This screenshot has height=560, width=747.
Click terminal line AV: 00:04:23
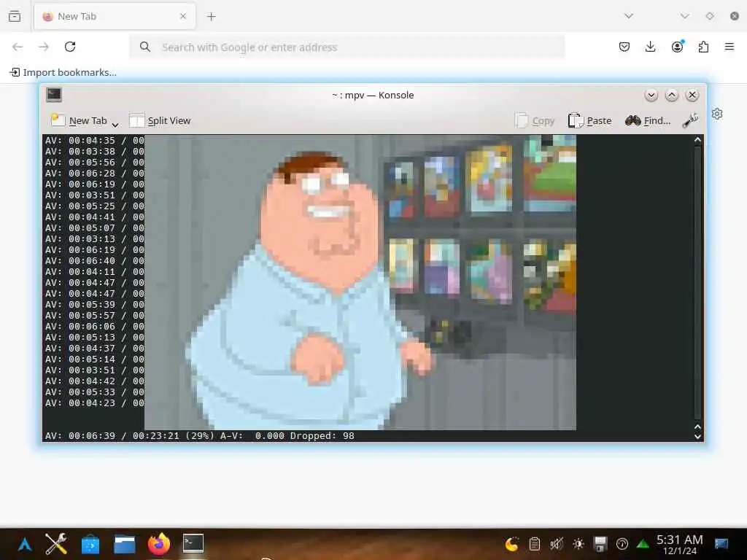(x=94, y=402)
